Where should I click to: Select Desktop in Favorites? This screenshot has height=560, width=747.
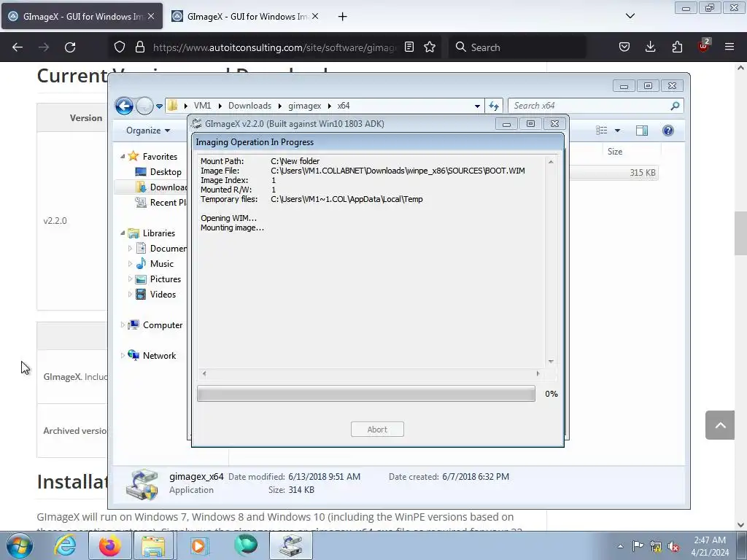click(x=158, y=172)
